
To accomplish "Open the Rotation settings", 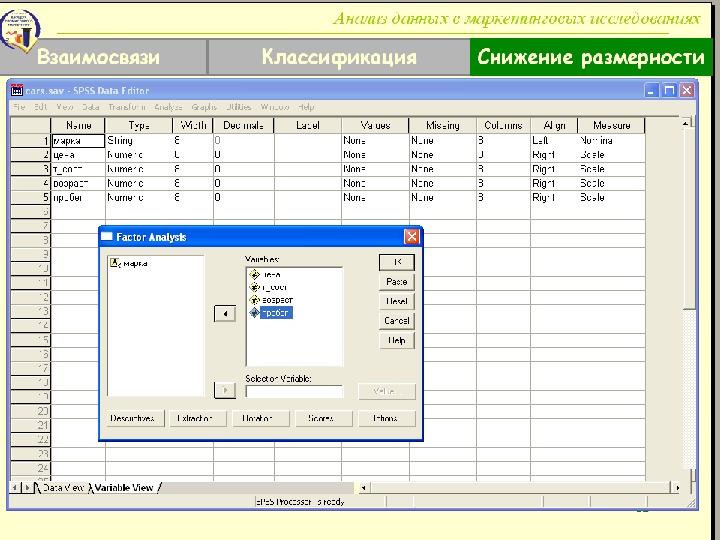I will click(x=261, y=418).
